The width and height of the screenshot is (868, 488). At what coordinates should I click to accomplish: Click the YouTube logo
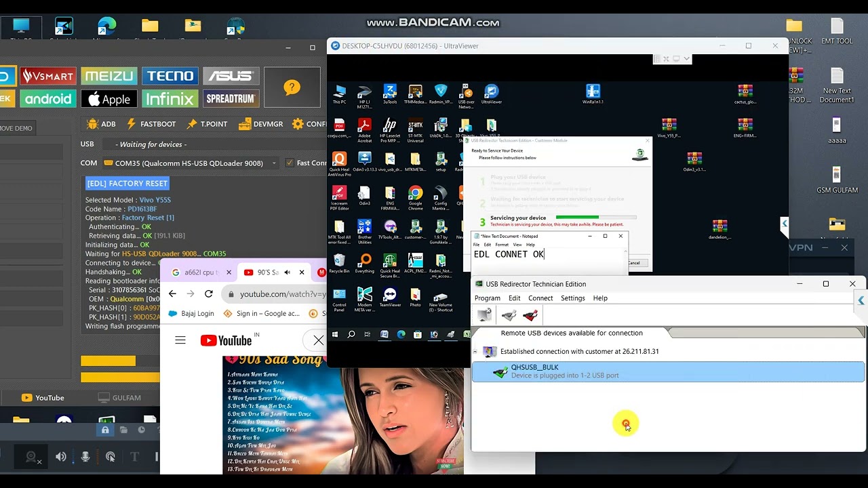click(226, 340)
